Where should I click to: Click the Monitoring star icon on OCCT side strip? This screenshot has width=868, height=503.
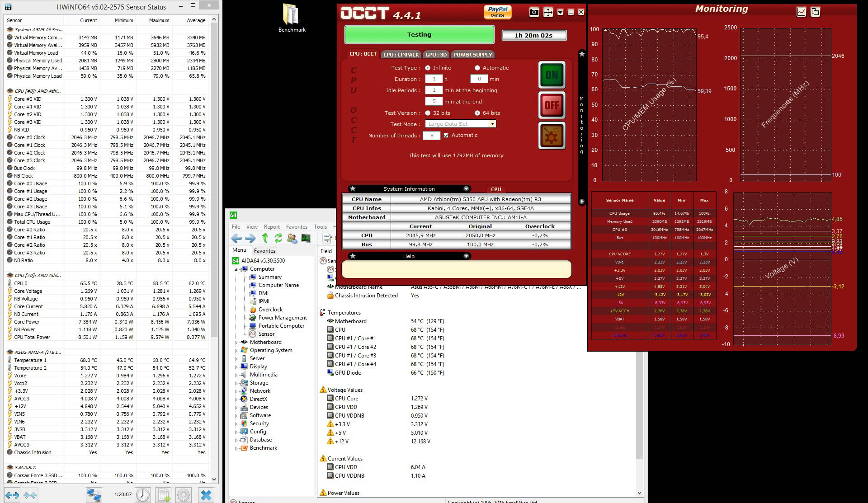tap(582, 54)
